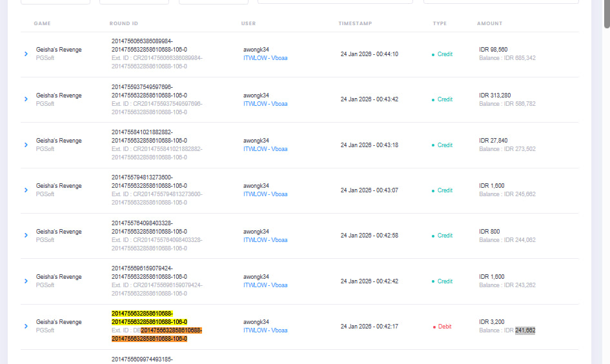610x364 pixels.
Task: Expand the row timestamped 00:43:07
Action: pos(26,190)
